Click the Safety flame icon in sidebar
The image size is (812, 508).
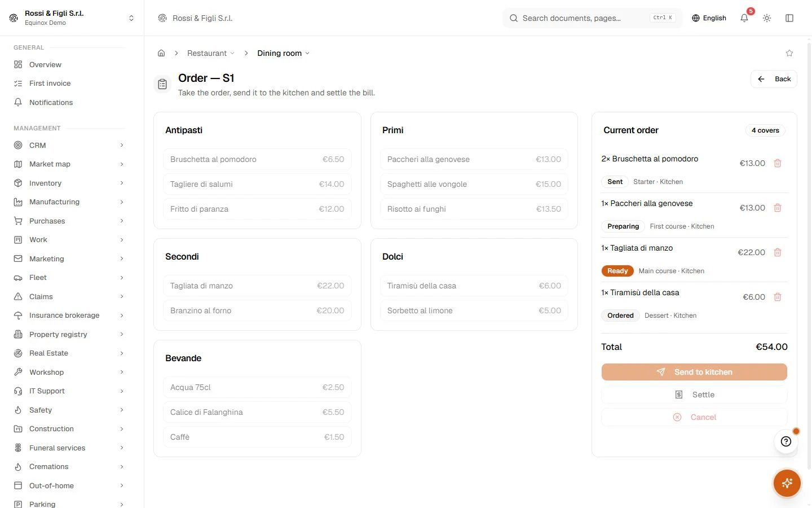18,410
